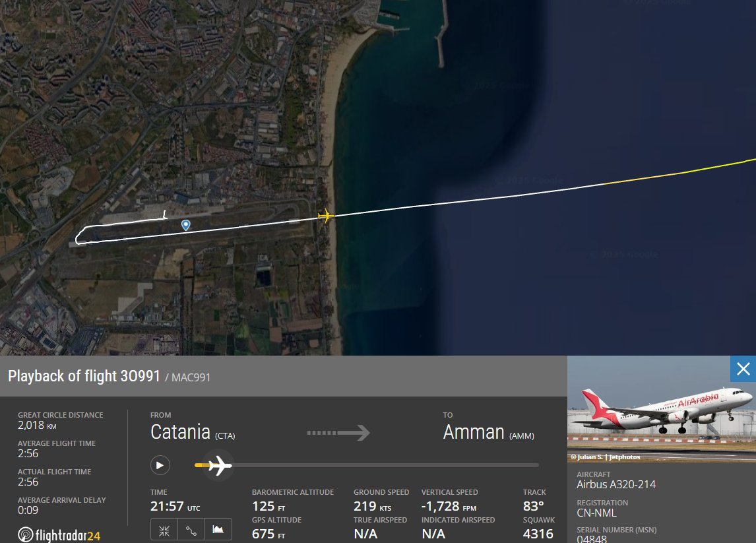Click the playback timeline track midpoint
Image resolution: width=756 pixels, height=543 pixels.
click(366, 465)
